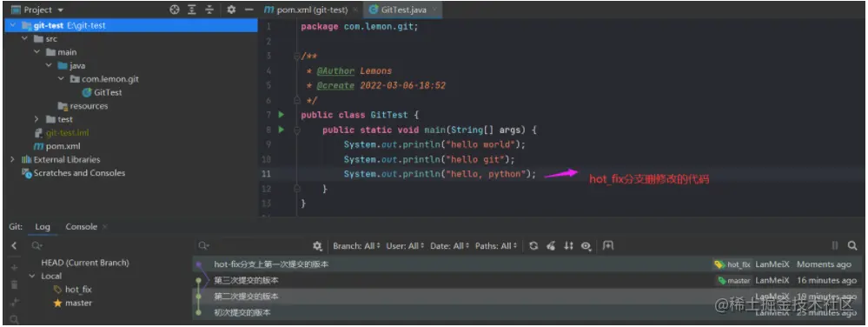Open the User: All filter dropdown

[405, 245]
